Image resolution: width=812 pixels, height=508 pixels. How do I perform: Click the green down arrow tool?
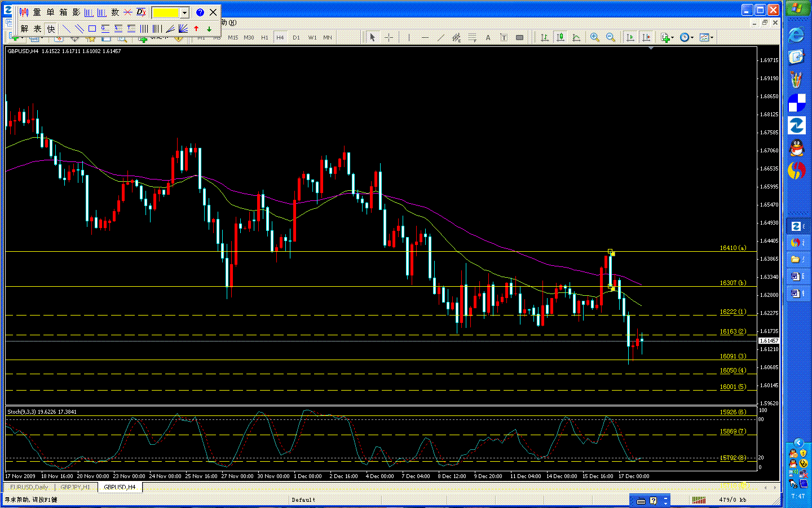point(209,29)
